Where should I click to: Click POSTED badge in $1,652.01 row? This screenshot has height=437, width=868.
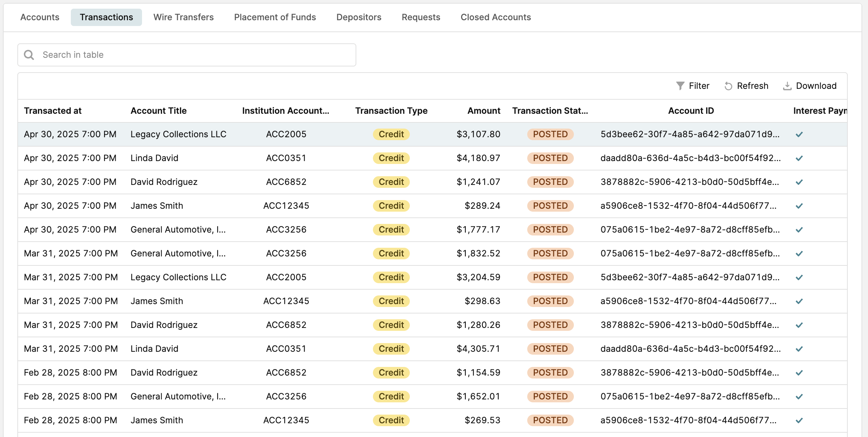click(550, 397)
